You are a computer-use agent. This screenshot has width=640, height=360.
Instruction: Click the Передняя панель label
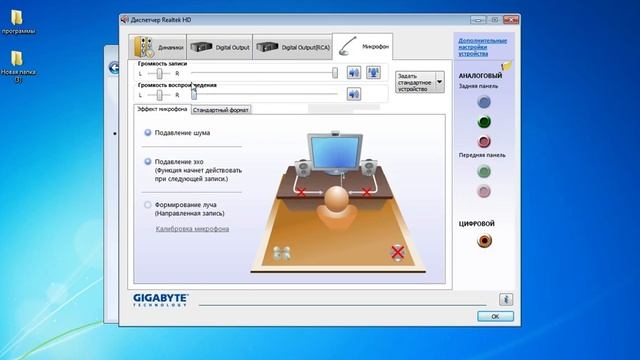[x=482, y=155]
